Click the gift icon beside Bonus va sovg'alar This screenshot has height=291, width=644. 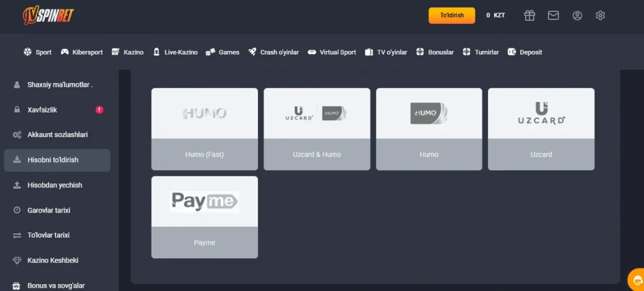17,285
